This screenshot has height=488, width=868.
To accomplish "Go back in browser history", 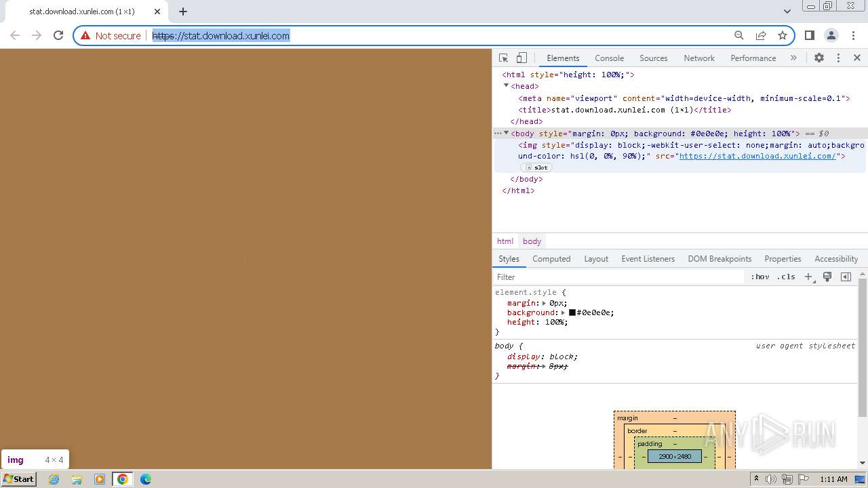I will click(15, 35).
